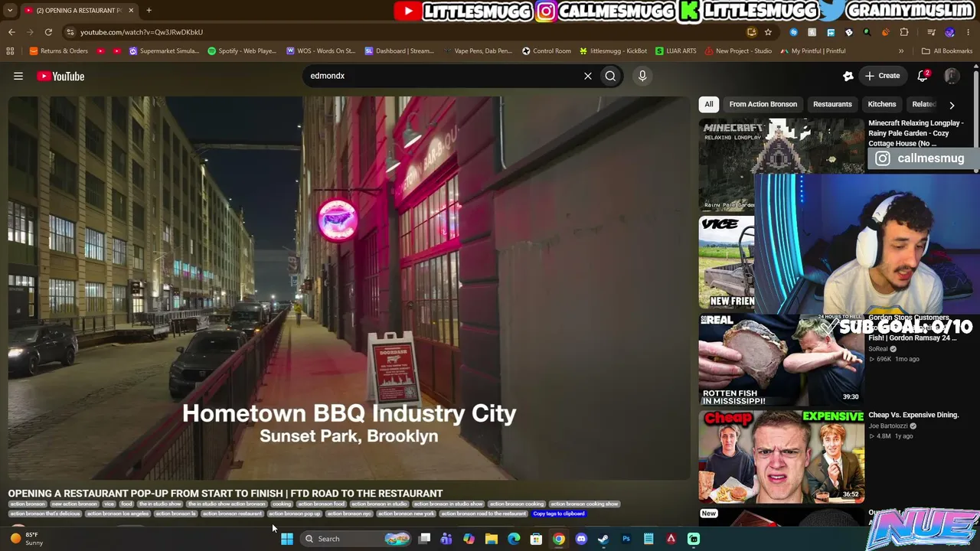Go back with the browser back arrow
This screenshot has width=980, height=551.
coord(11,32)
